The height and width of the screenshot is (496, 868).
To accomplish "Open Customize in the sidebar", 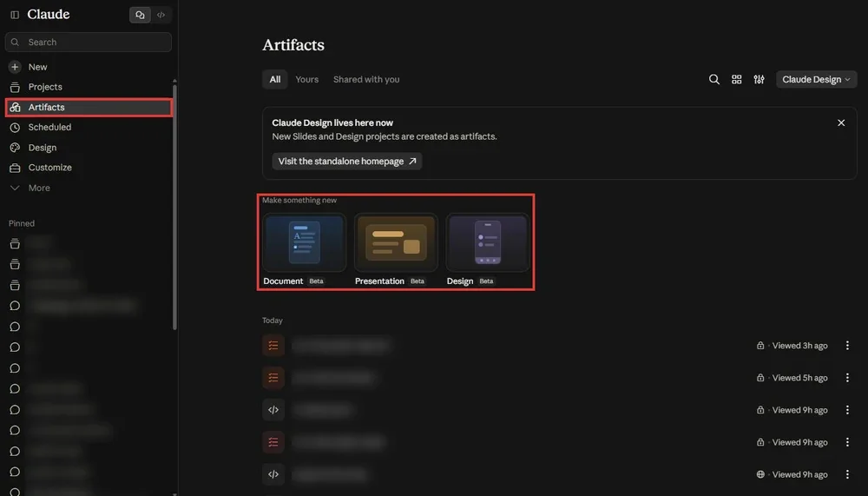I will (x=89, y=168).
